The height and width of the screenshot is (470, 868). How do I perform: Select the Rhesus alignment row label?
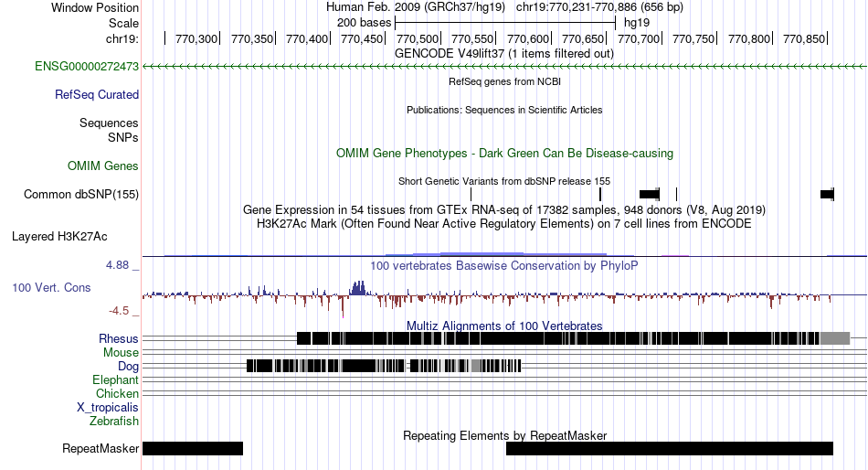[119, 338]
